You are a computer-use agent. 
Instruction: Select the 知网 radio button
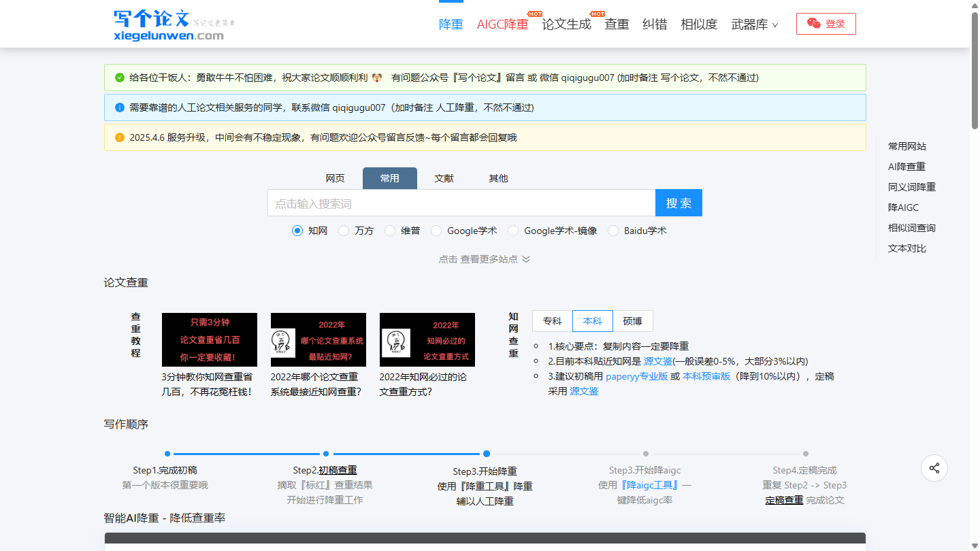(297, 231)
